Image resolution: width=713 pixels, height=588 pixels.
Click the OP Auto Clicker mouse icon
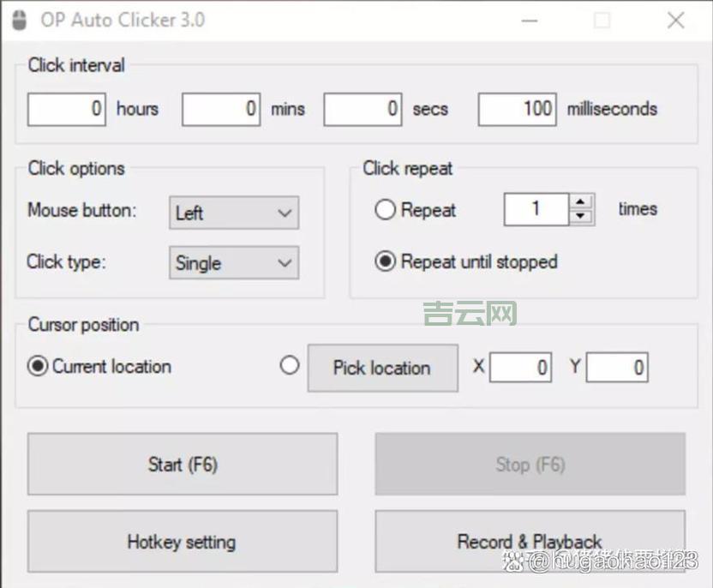[19, 21]
